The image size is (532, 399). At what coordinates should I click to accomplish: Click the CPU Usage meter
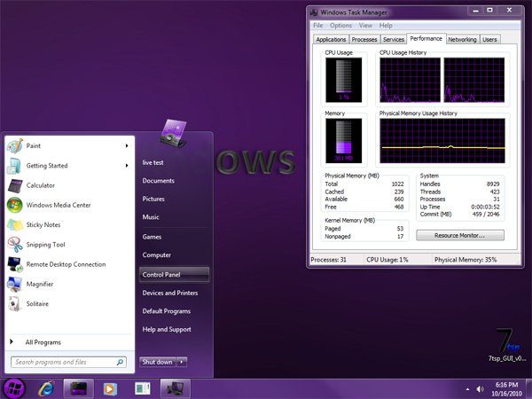344,80
